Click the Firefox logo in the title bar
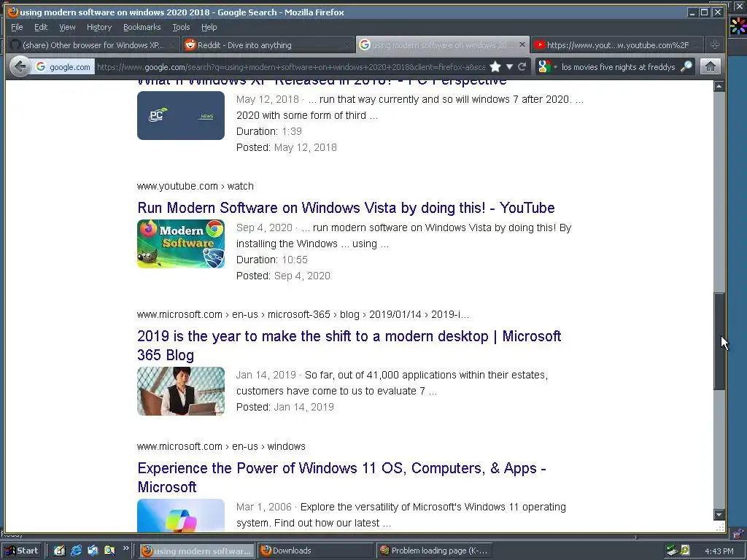This screenshot has width=747, height=560. 13,12
